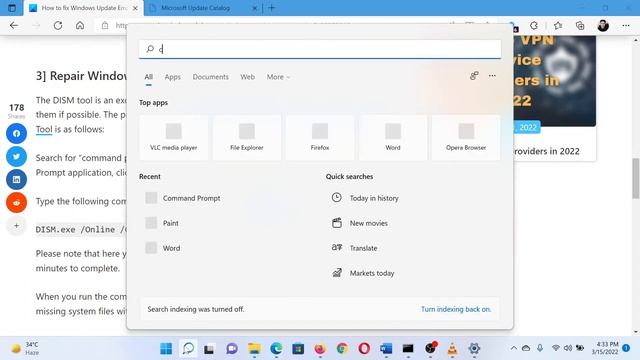Open VLC media player from Top apps
This screenshot has height=360, width=640.
pos(173,138)
